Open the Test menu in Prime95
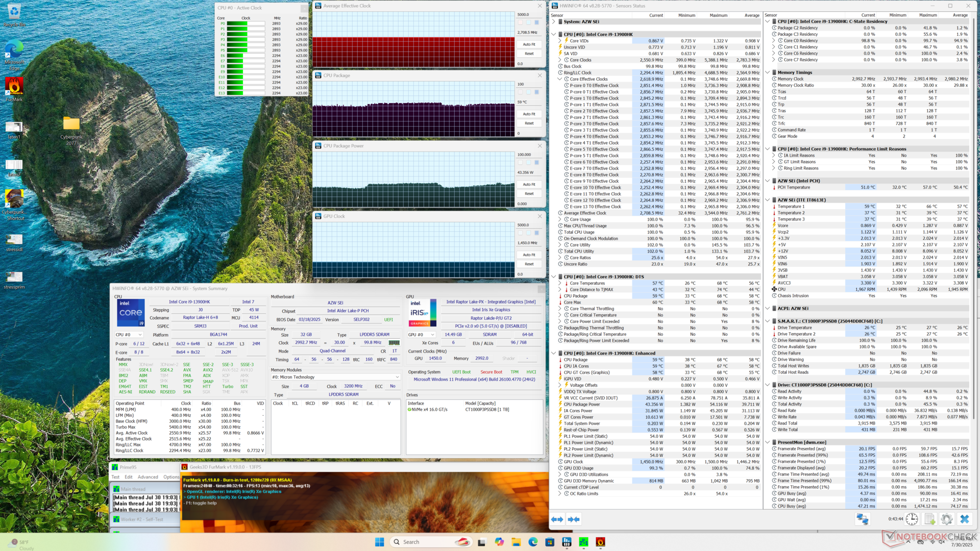 pyautogui.click(x=116, y=477)
